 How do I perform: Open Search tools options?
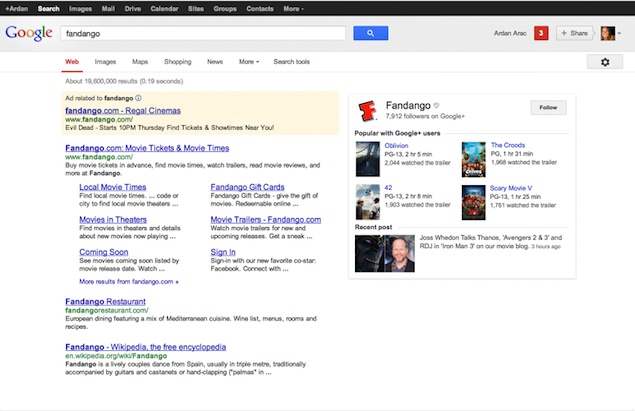pos(291,62)
